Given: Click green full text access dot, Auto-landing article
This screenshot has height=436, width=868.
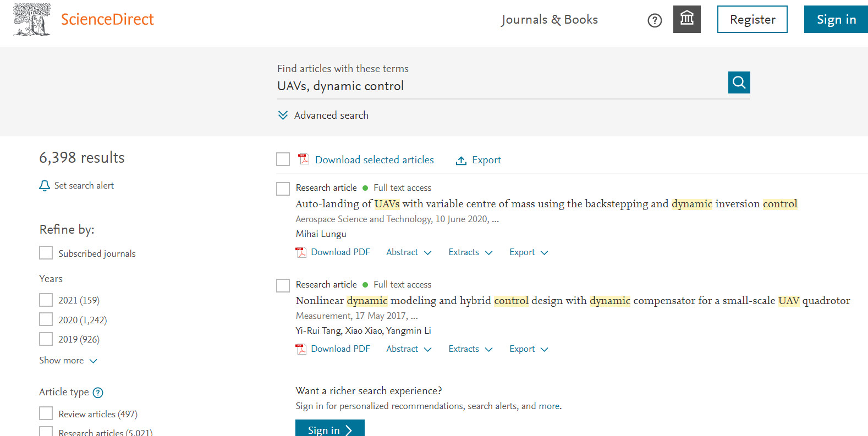Looking at the screenshot, I should [x=365, y=188].
